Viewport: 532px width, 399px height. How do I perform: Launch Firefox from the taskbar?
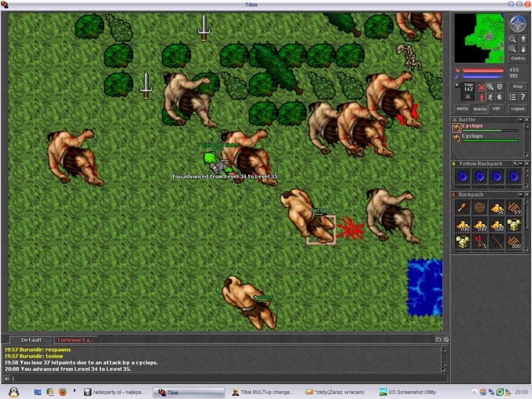click(63, 392)
